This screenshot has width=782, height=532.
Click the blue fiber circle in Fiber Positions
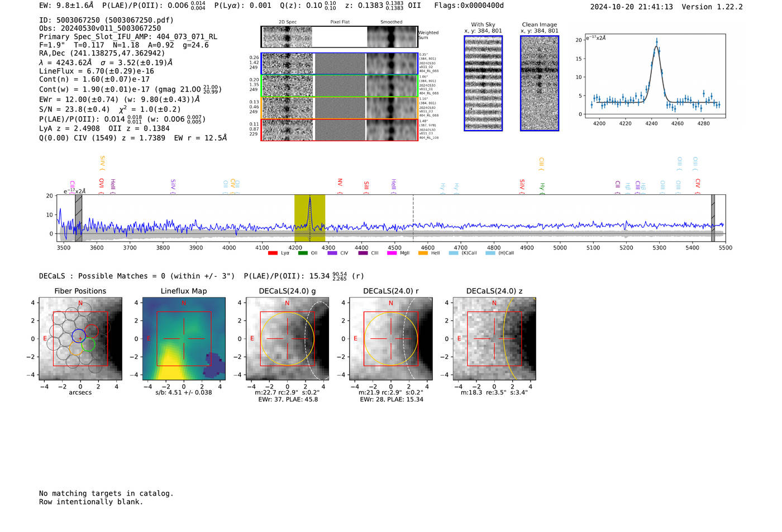coord(79,336)
